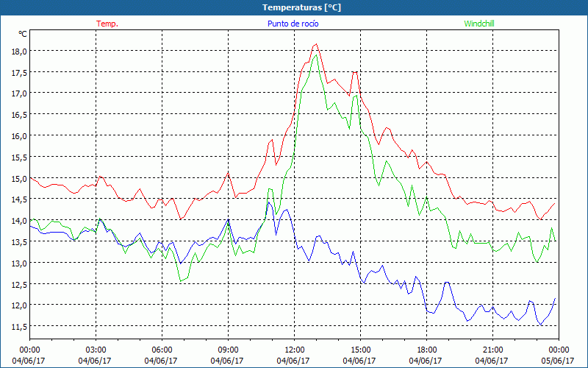Click the '06:00' time label
This screenshot has width=588, height=368.
click(162, 350)
